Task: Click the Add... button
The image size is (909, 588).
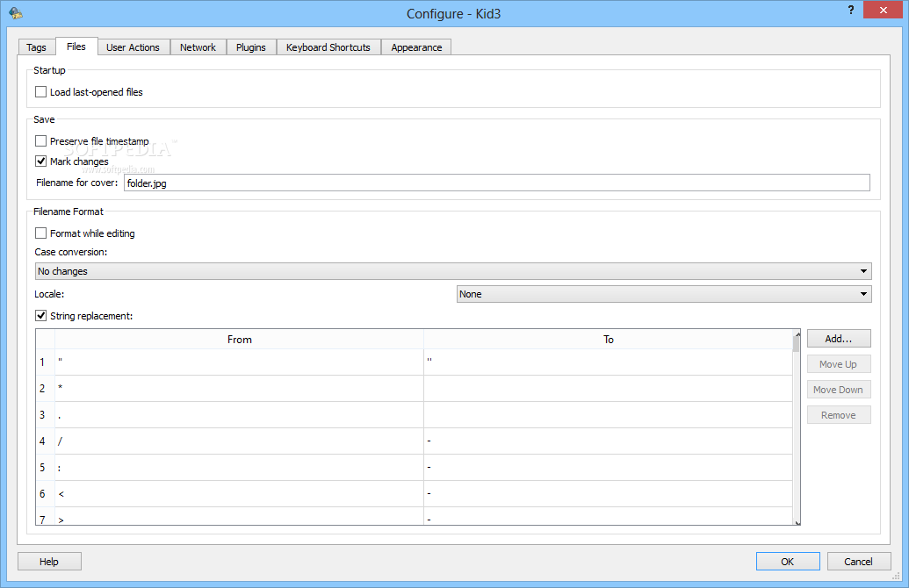Action: (838, 339)
